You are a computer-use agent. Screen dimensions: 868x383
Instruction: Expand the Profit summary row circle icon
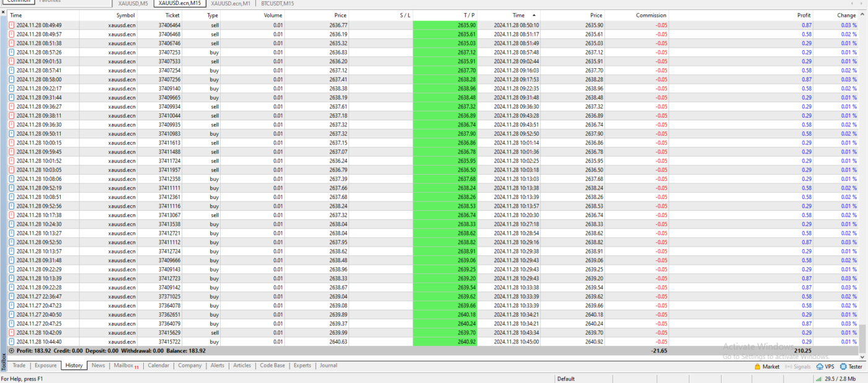click(x=11, y=351)
